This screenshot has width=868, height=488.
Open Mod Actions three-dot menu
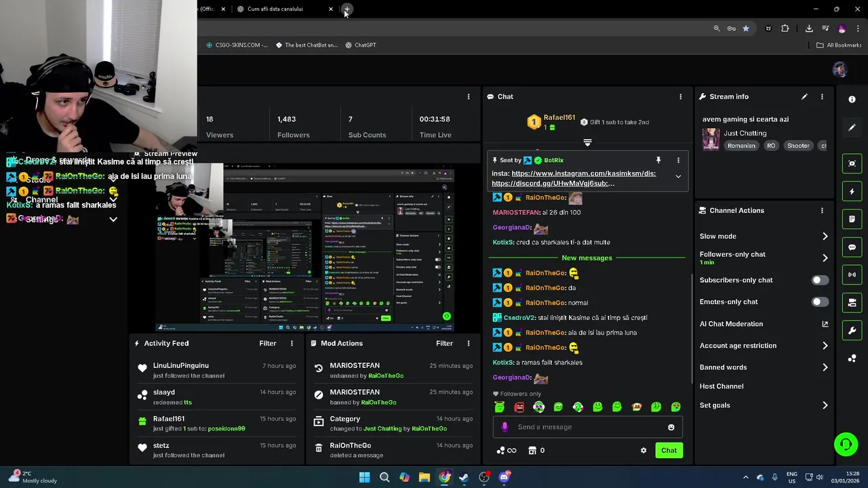point(469,344)
